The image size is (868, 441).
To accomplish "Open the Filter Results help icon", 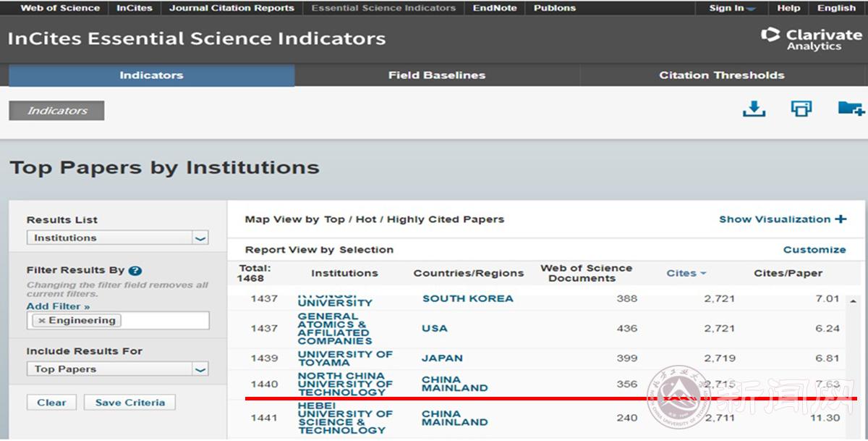I will click(x=135, y=271).
